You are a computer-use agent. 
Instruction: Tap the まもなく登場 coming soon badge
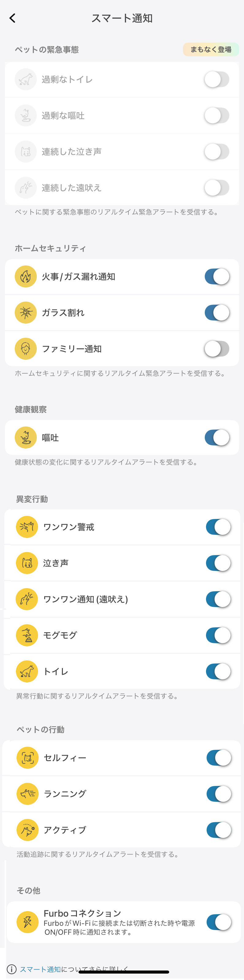(211, 50)
